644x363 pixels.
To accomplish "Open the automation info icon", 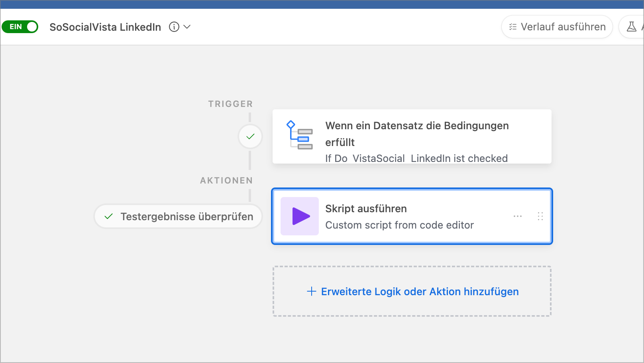I will tap(174, 27).
